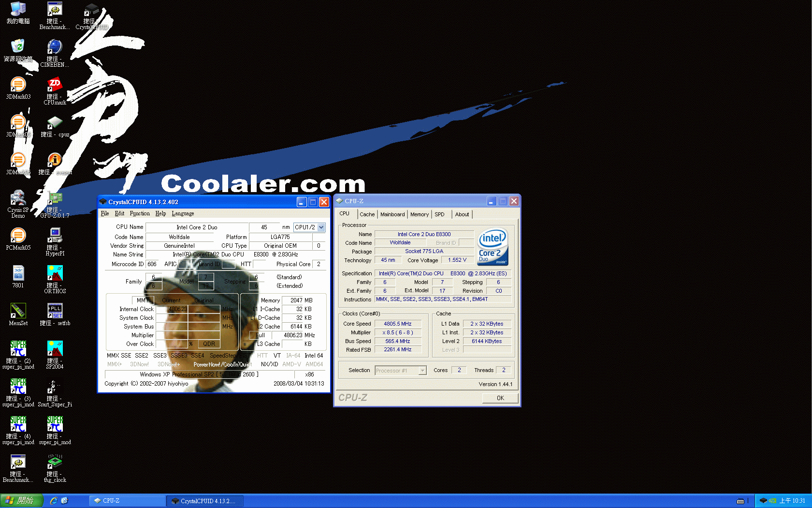The height and width of the screenshot is (508, 812).
Task: Open the CPUmark shortcut icon
Action: click(x=55, y=91)
